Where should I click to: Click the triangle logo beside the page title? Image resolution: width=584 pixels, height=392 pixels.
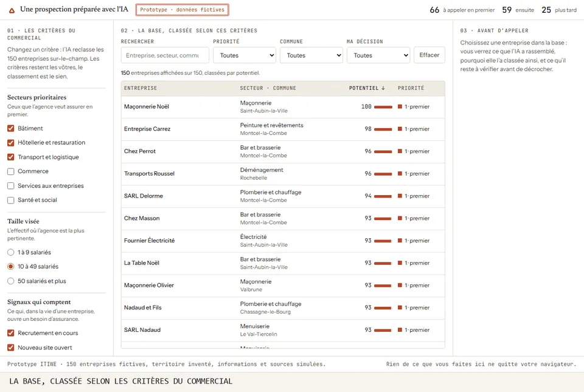coord(12,10)
